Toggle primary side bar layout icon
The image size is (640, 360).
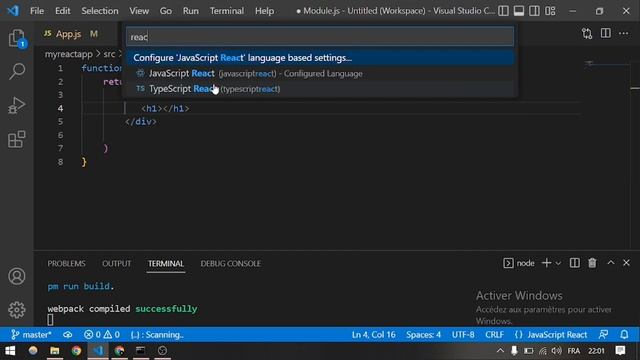click(x=503, y=11)
